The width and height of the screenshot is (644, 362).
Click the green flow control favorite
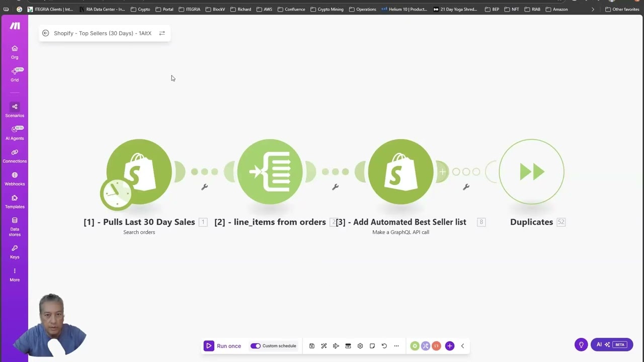[x=415, y=346]
